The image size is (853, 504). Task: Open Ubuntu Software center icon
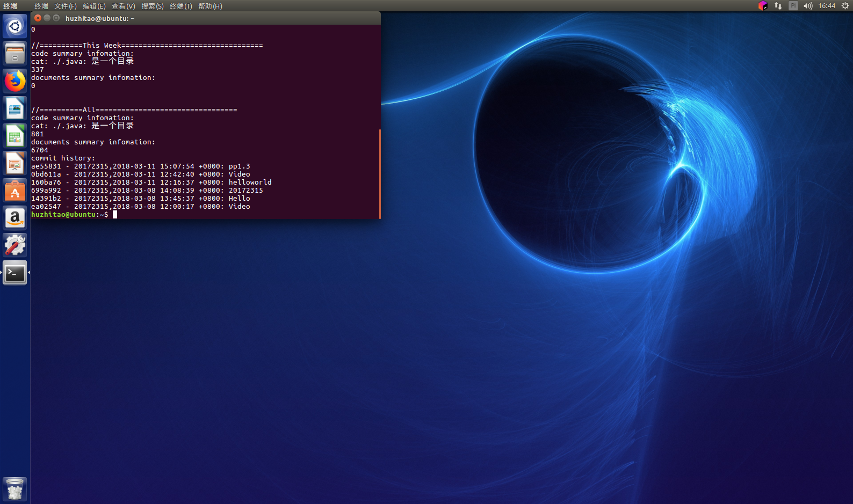tap(15, 191)
